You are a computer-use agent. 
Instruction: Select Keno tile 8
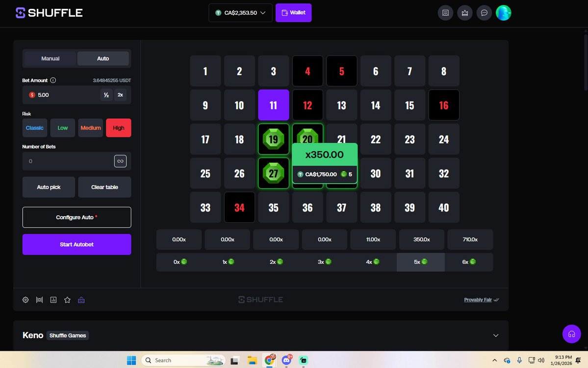444,71
